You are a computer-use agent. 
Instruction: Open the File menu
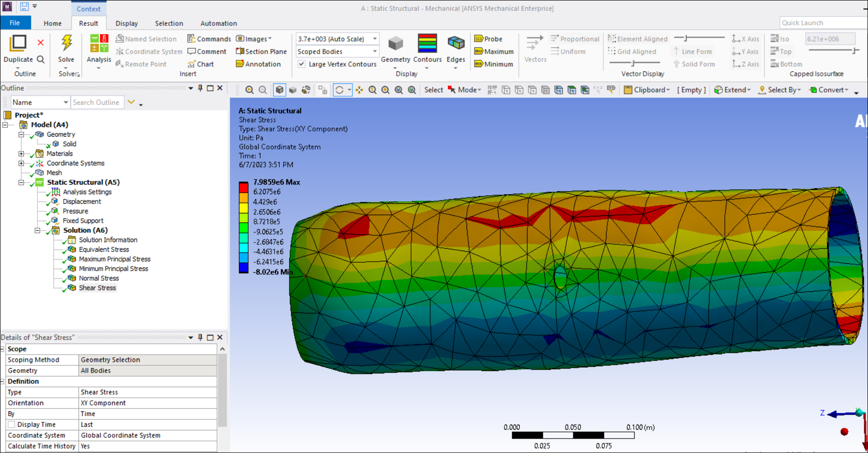click(x=15, y=23)
